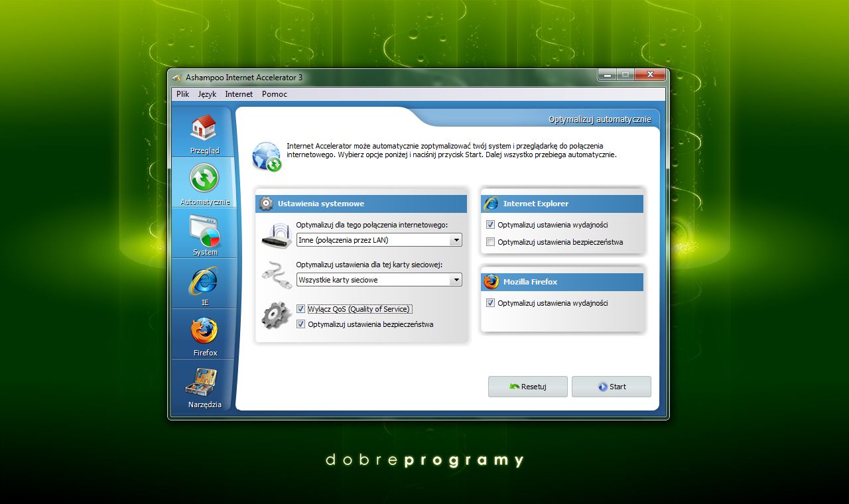The height and width of the screenshot is (504, 849).
Task: Open the Przegląd house icon in sidebar
Action: tap(204, 127)
